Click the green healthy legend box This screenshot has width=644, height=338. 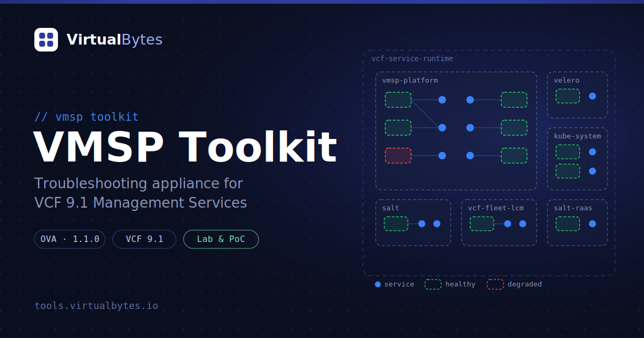[x=433, y=284]
